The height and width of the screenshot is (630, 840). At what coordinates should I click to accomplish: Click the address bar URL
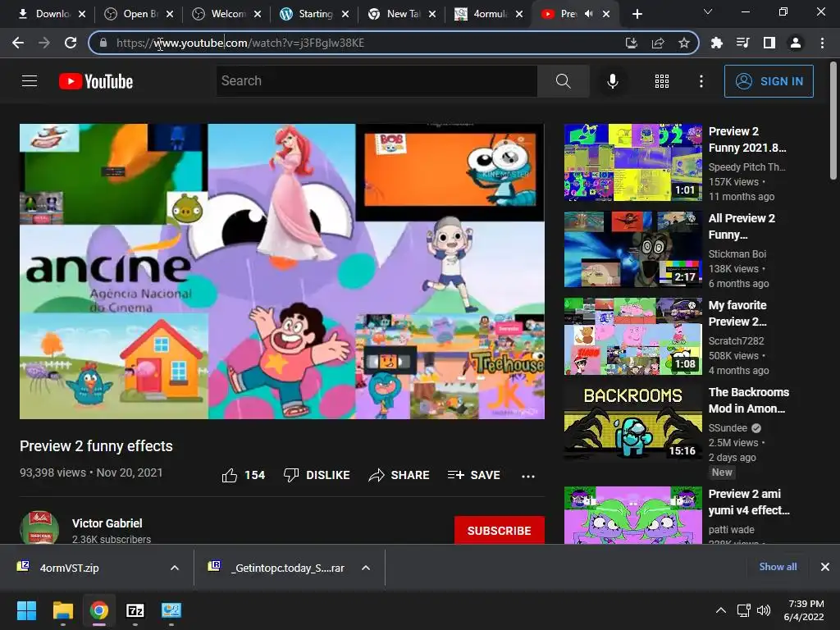(240, 43)
